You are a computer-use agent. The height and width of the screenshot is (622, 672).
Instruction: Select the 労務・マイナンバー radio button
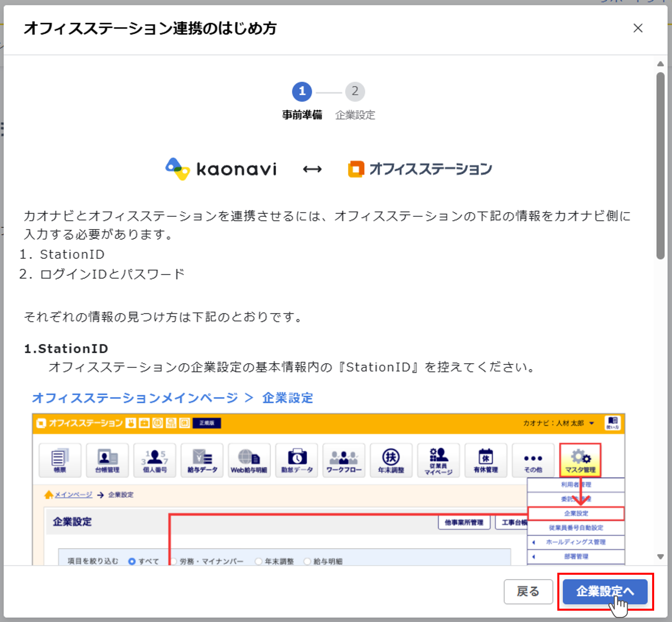(x=174, y=561)
